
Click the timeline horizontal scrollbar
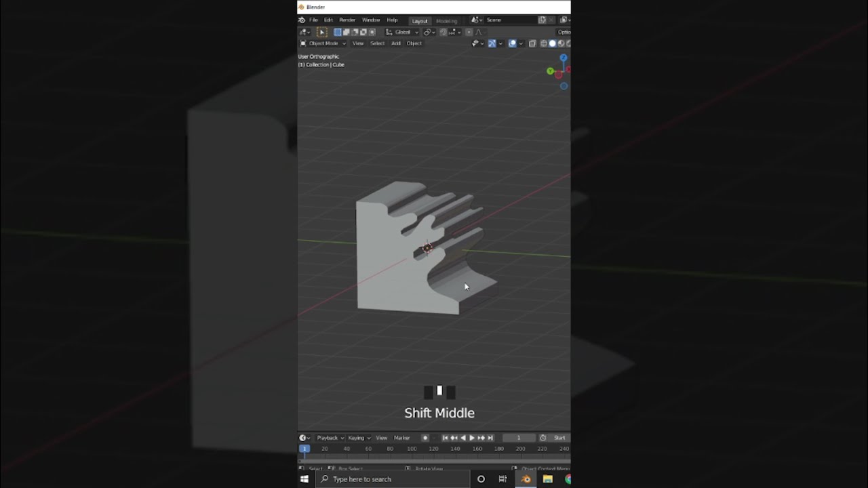[434, 462]
